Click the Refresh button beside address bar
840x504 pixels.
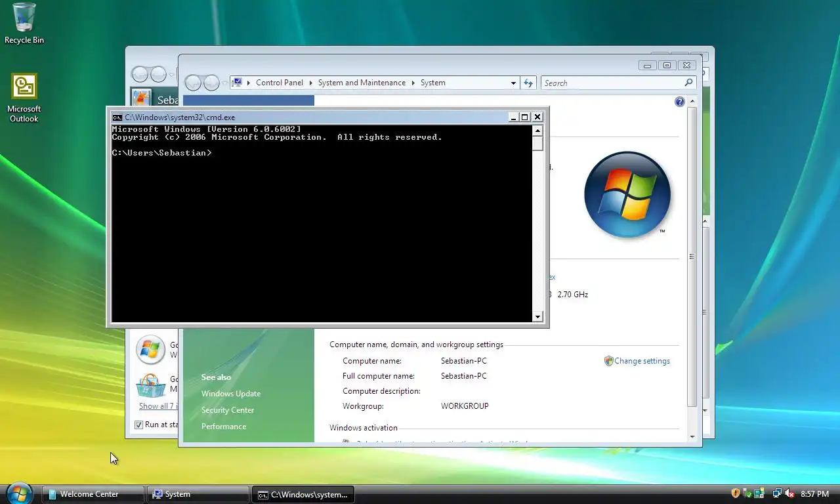pos(528,83)
